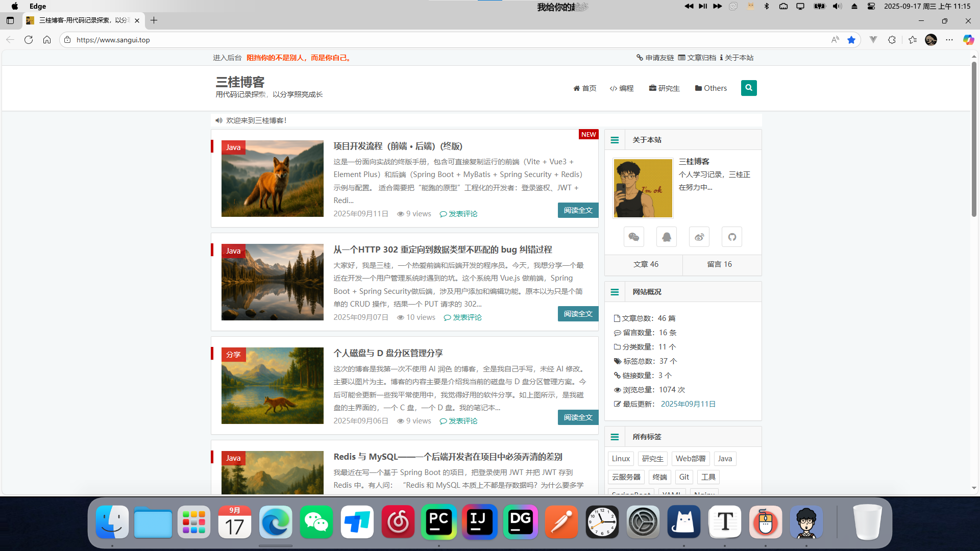
Task: Toggle the 关于本站 panel hamburger icon
Action: 615,140
